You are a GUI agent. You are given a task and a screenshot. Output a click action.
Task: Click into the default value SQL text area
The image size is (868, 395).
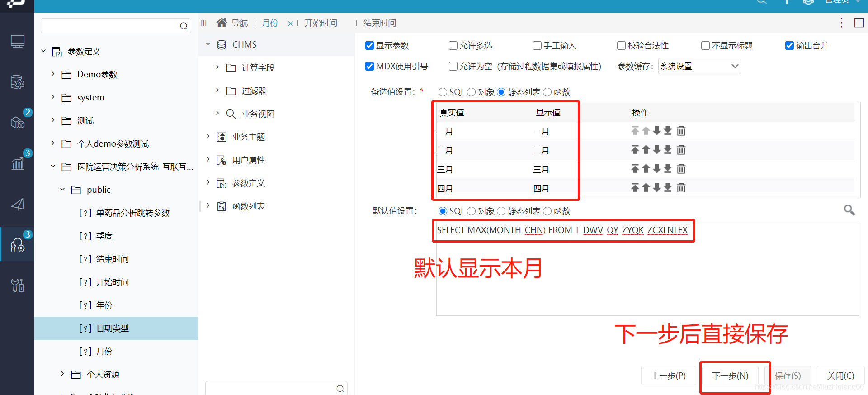[x=647, y=268]
